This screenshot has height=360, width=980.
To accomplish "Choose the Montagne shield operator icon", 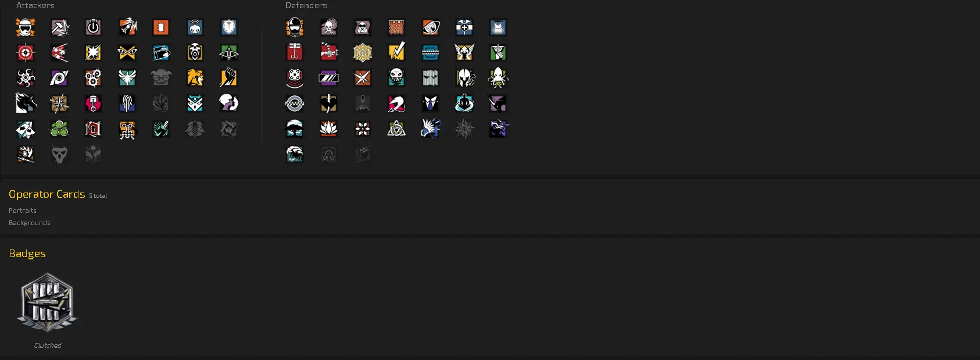I will tap(229, 27).
